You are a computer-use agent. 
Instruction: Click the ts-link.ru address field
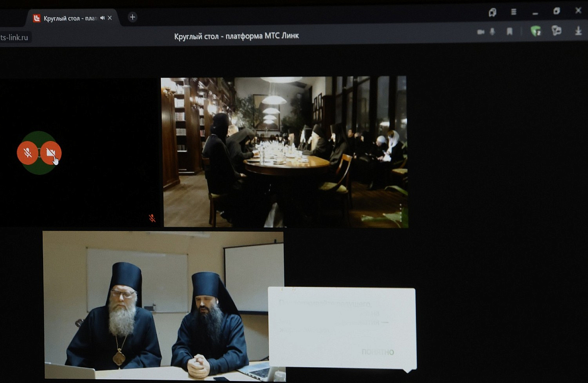(x=15, y=37)
